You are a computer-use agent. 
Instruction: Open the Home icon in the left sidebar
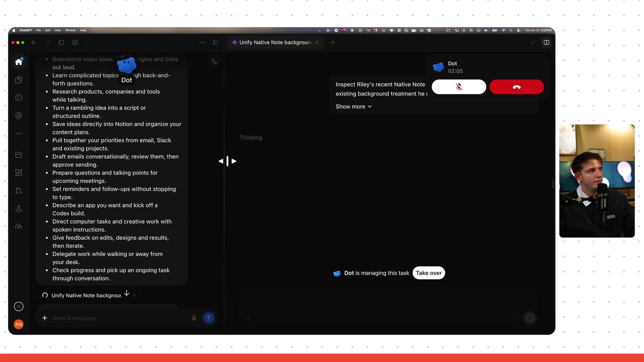click(x=19, y=62)
